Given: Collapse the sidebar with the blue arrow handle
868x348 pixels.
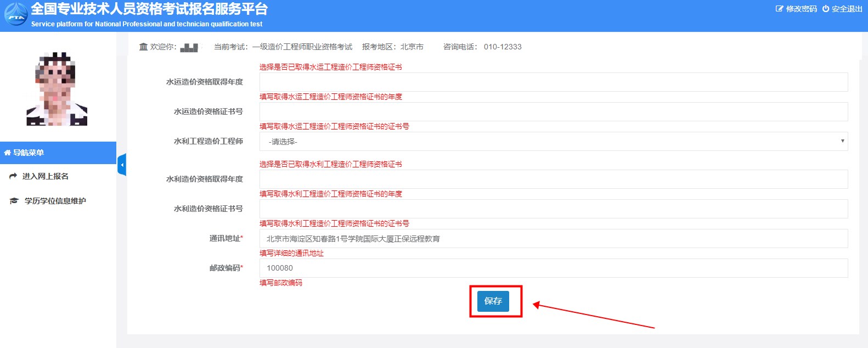Looking at the screenshot, I should pyautogui.click(x=122, y=165).
